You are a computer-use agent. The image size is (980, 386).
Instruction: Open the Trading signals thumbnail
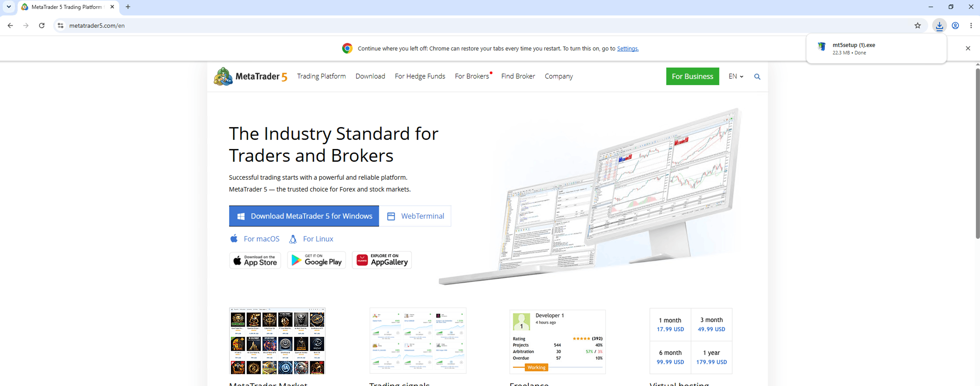tap(418, 341)
